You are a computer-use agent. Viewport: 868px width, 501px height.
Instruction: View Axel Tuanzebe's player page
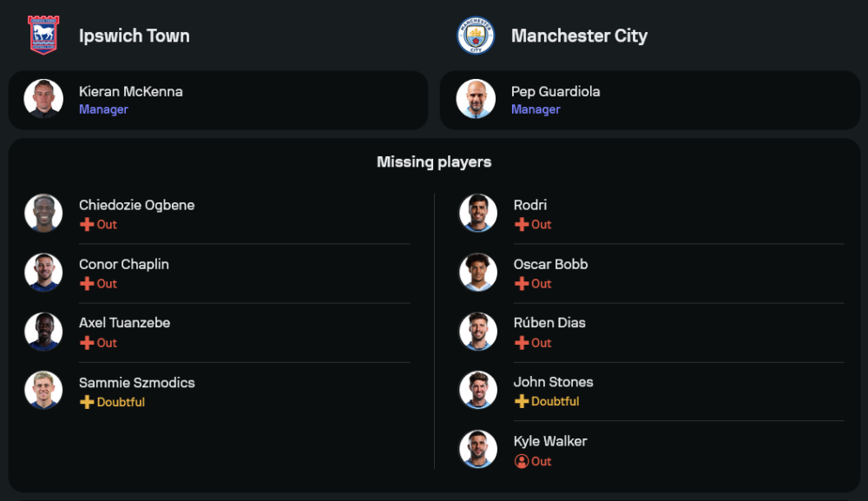pyautogui.click(x=124, y=323)
